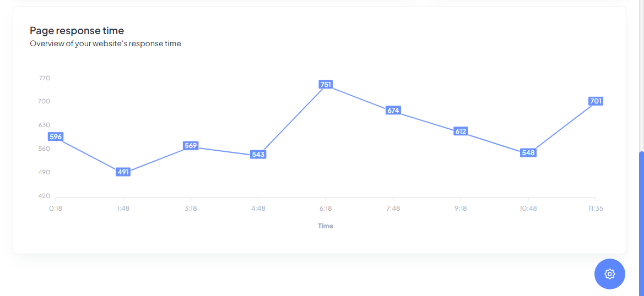Image resolution: width=644 pixels, height=296 pixels.
Task: Select the 701 final data point
Action: tap(596, 101)
